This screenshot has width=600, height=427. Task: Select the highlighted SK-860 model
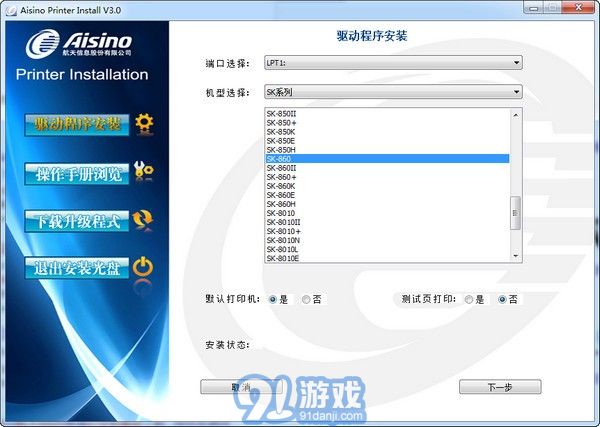[x=387, y=159]
